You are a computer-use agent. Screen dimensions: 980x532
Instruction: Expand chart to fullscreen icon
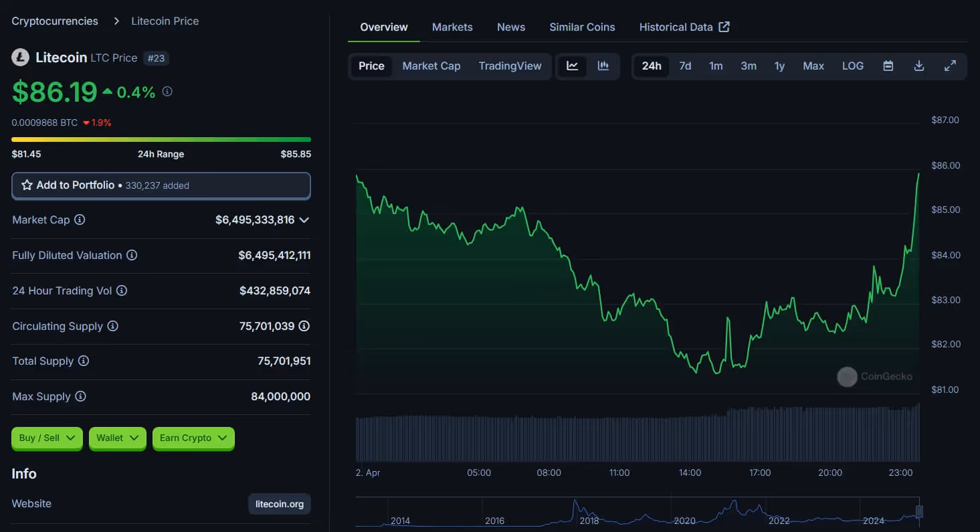tap(950, 66)
